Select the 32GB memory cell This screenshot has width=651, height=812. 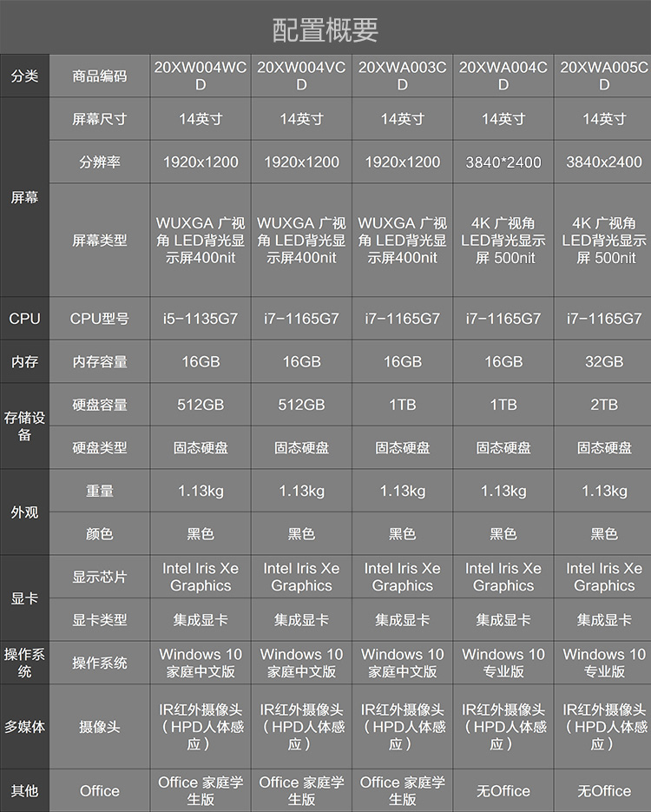tap(603, 361)
